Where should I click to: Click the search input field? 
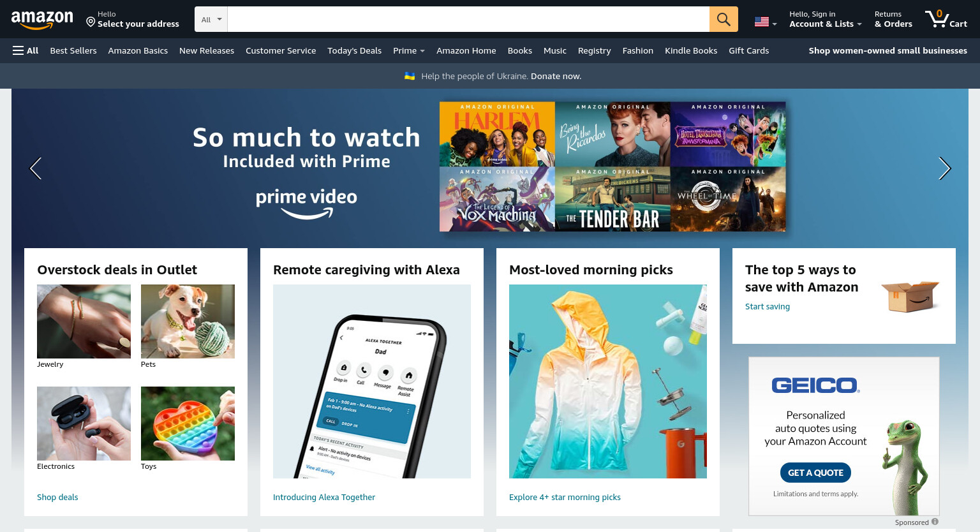coord(468,19)
